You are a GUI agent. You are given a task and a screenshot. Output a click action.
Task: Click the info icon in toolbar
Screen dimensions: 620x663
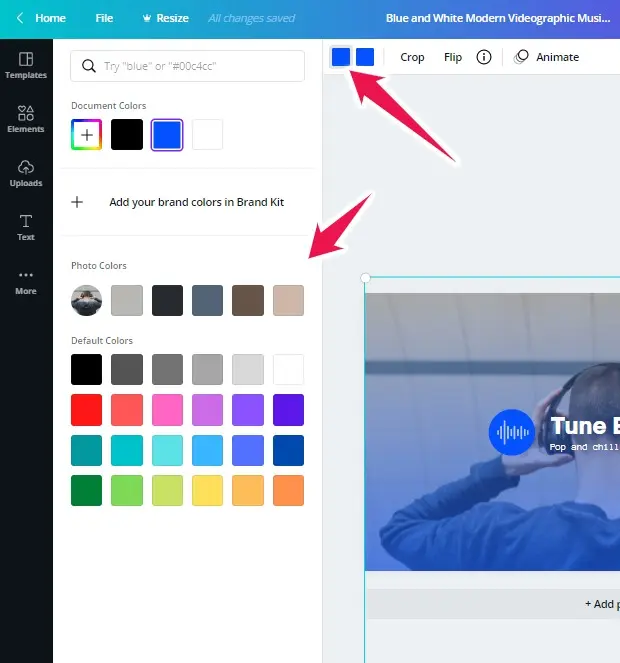point(484,57)
